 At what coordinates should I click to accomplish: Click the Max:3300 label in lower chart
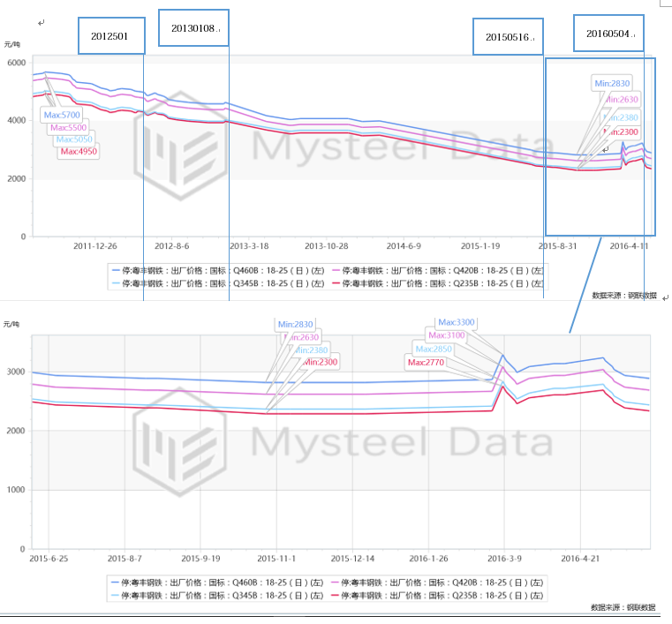coord(456,323)
